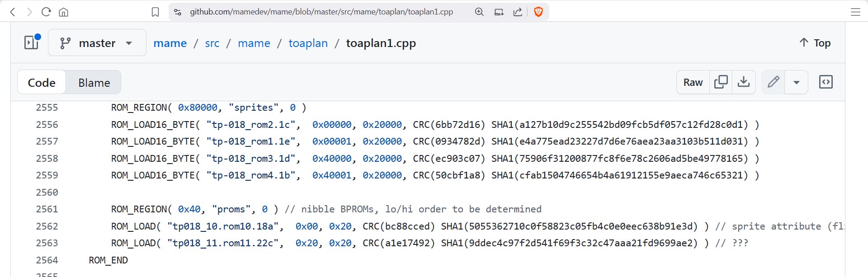Edit this file with pencil icon
The width and height of the screenshot is (868, 277).
(x=773, y=82)
